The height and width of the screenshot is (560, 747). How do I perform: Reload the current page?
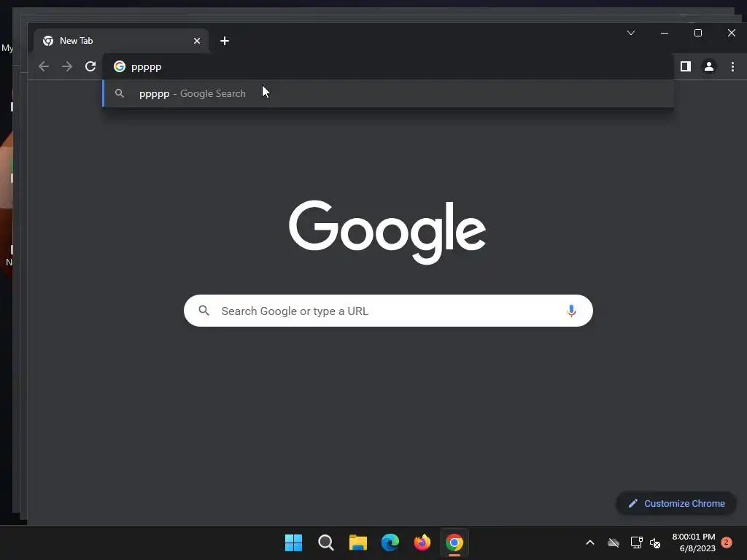point(90,66)
